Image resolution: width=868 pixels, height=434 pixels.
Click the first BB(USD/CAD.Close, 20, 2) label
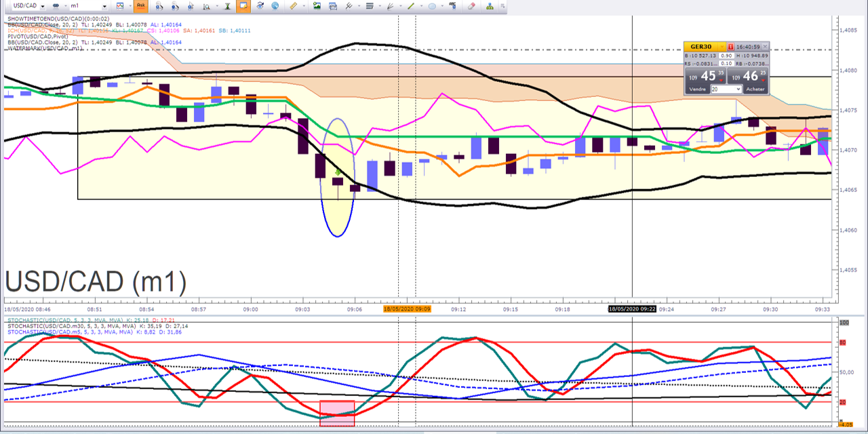tap(42, 24)
